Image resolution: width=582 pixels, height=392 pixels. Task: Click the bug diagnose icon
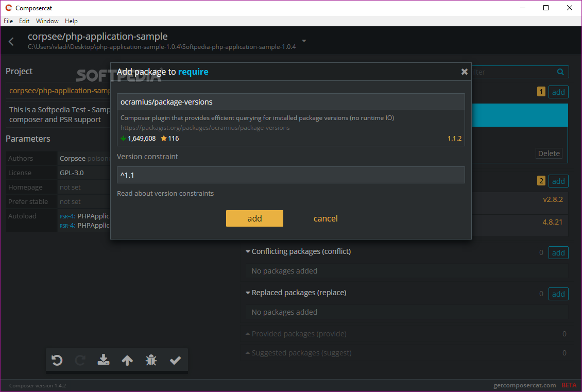click(151, 360)
